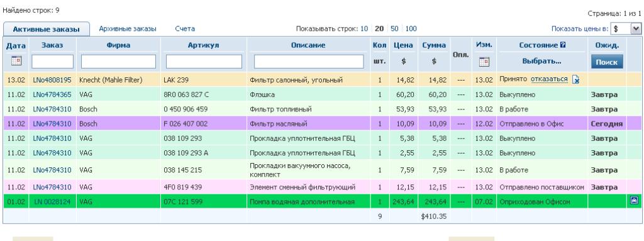Expand Выбрать… status filter
Image resolution: width=644 pixels, height=241 pixels.
coord(541,61)
